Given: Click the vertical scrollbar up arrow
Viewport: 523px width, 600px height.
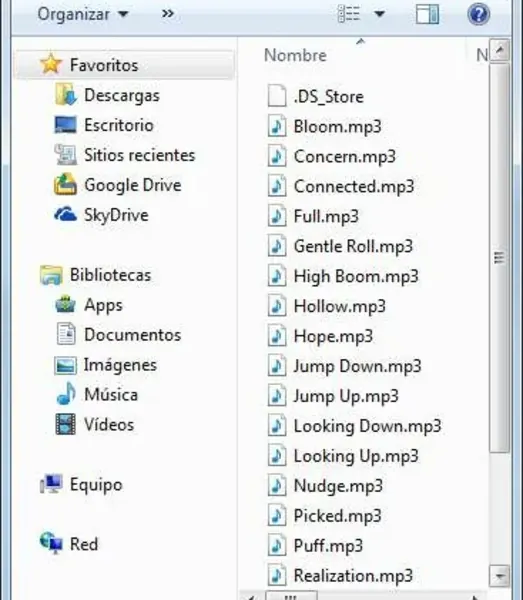Looking at the screenshot, I should pyautogui.click(x=500, y=50).
